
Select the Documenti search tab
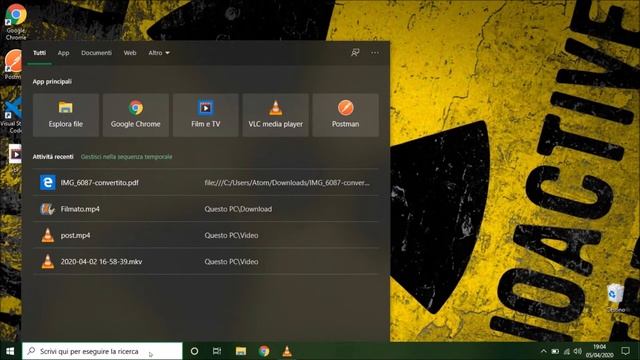(96, 53)
